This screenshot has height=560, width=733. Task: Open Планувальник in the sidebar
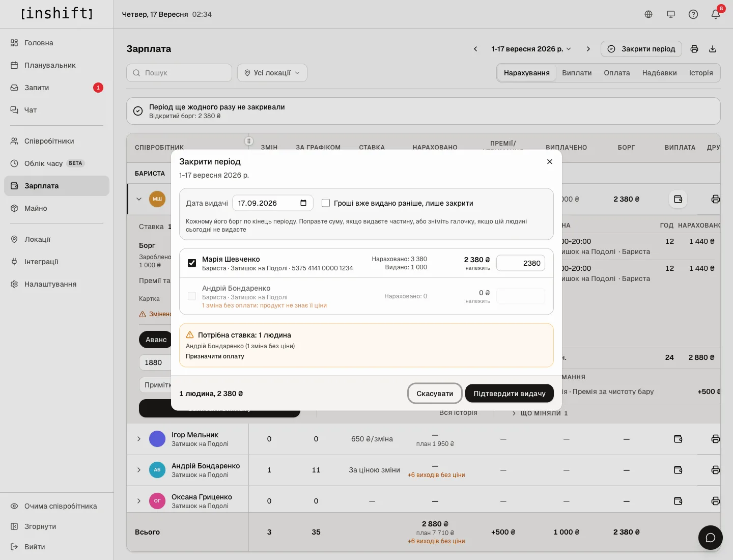(57, 65)
